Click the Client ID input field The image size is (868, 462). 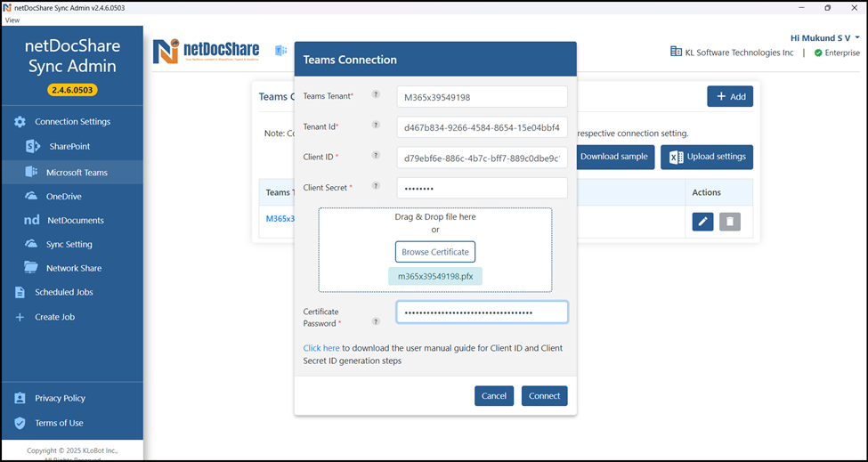pyautogui.click(x=483, y=158)
